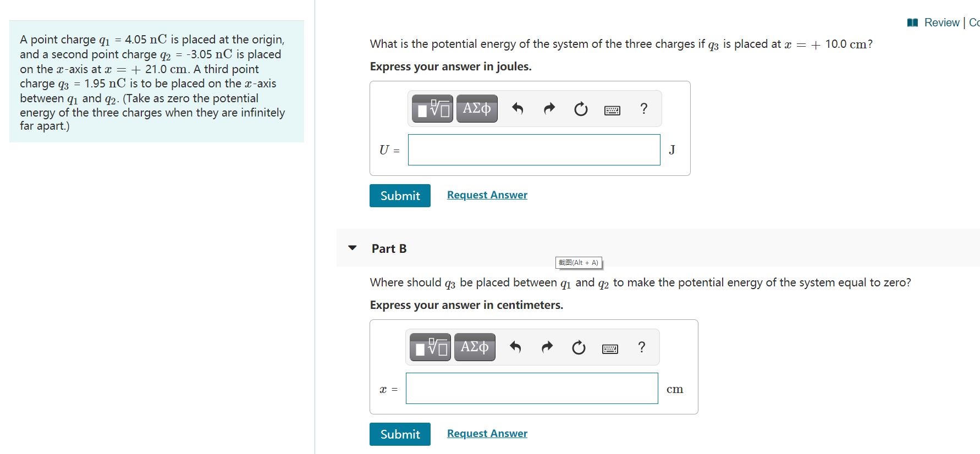Undo using Part B toolbar back arrow
Viewport: 980px width, 454px height.
pos(515,347)
